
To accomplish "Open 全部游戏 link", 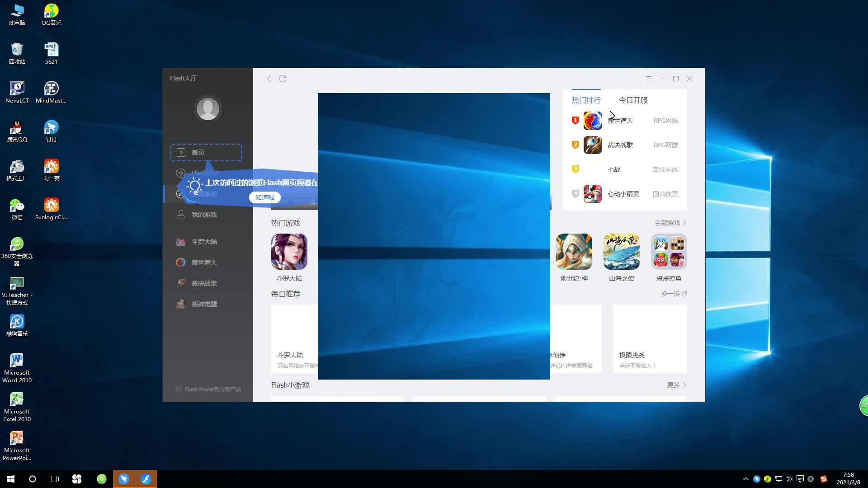I will [x=670, y=223].
